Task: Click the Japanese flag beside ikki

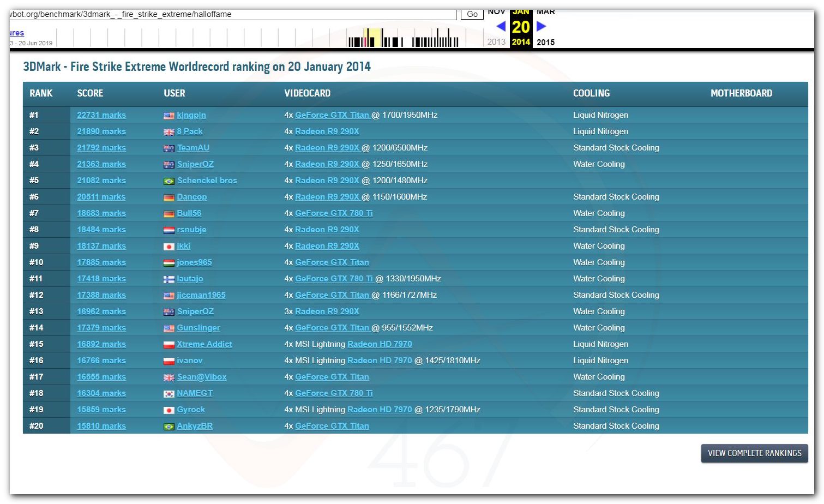Action: pyautogui.click(x=169, y=247)
